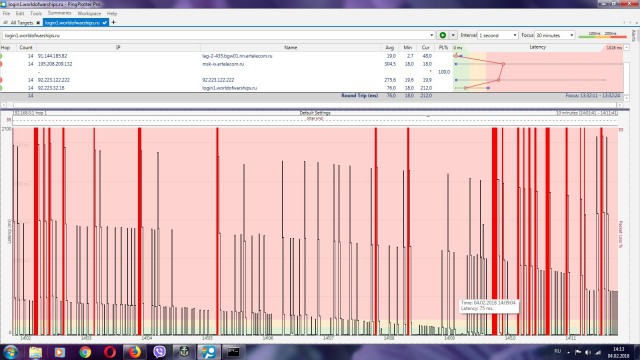Open the Workspace menu
Viewport: 640px width, 360px height.
[89, 13]
